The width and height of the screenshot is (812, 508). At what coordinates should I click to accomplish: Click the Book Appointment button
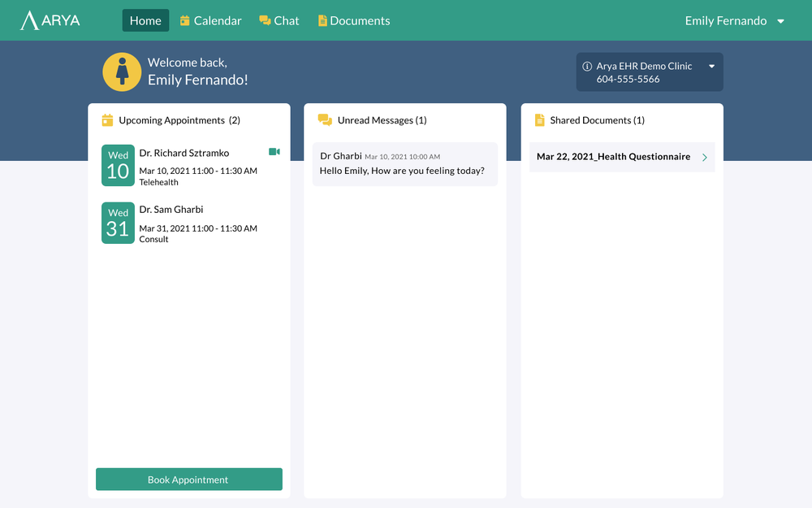(188, 479)
